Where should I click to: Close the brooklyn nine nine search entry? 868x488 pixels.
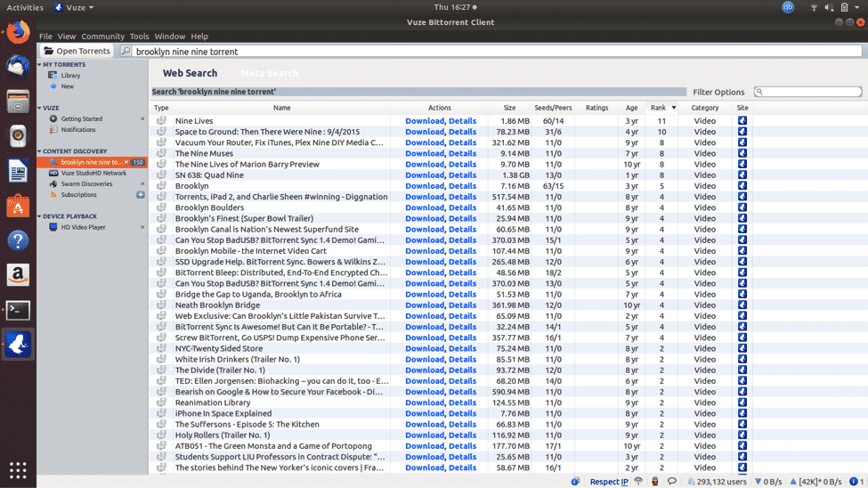126,162
